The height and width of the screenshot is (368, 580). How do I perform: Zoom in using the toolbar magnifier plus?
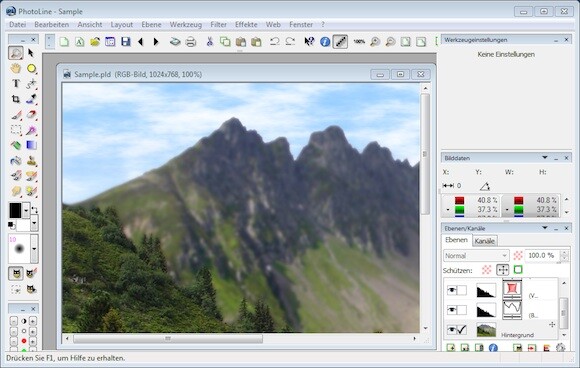point(375,41)
